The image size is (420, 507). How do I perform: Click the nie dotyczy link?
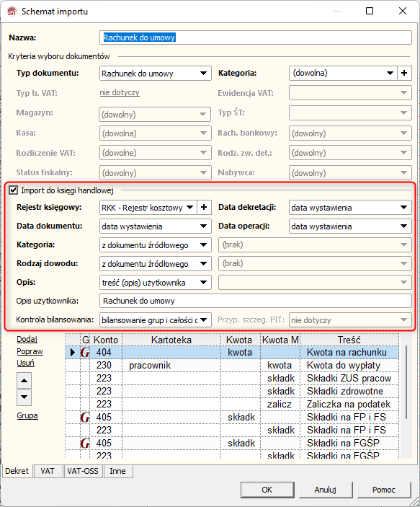point(120,92)
